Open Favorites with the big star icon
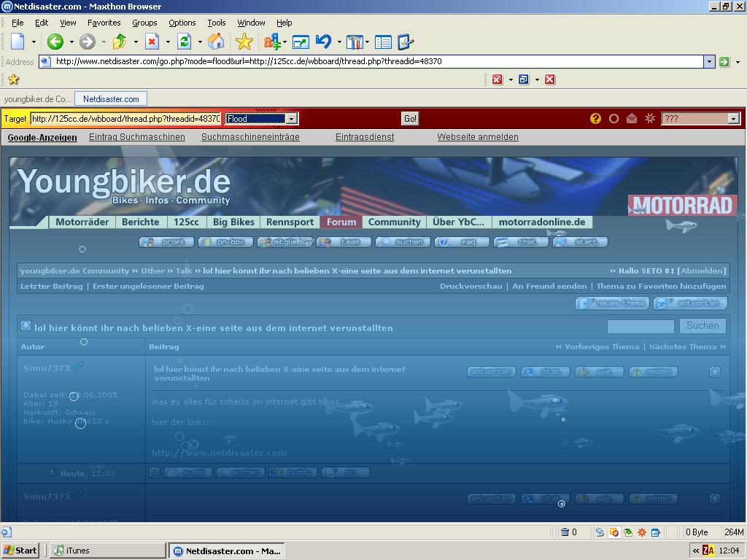747x560 pixels. click(244, 42)
